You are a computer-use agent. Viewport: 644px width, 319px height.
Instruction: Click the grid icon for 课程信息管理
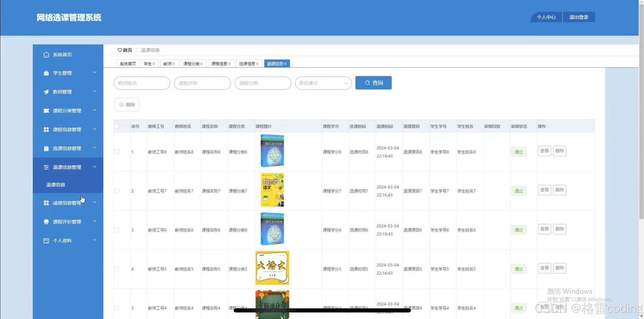pos(46,130)
